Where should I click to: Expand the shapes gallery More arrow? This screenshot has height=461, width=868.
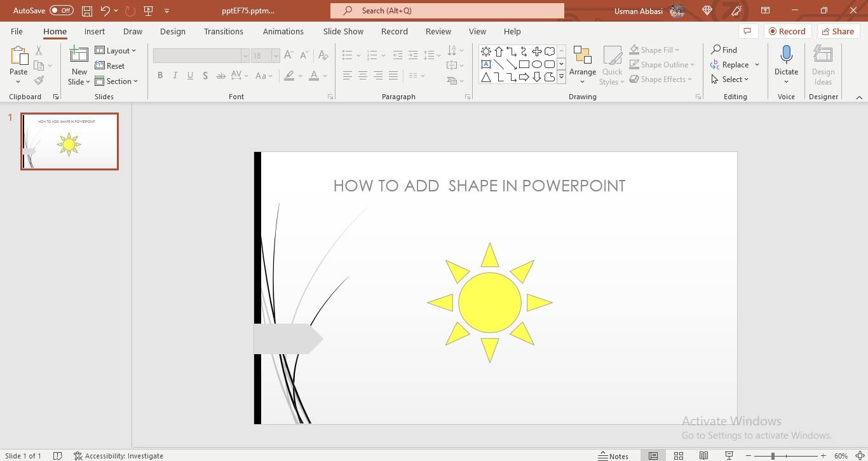[561, 77]
